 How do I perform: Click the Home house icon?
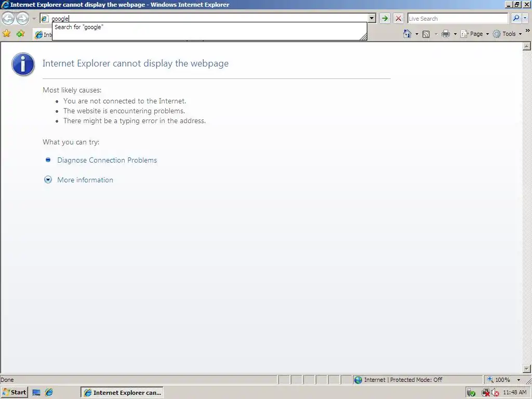pyautogui.click(x=407, y=34)
